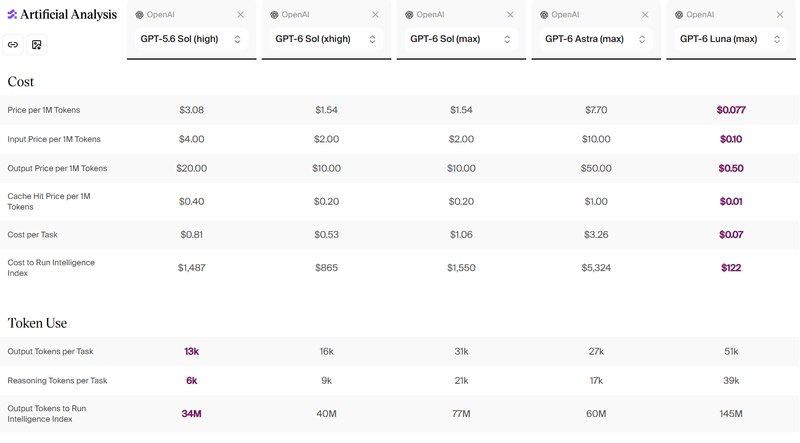Click the Reasoning Tokens per Task label
Screen dimensions: 800x443
57,381
